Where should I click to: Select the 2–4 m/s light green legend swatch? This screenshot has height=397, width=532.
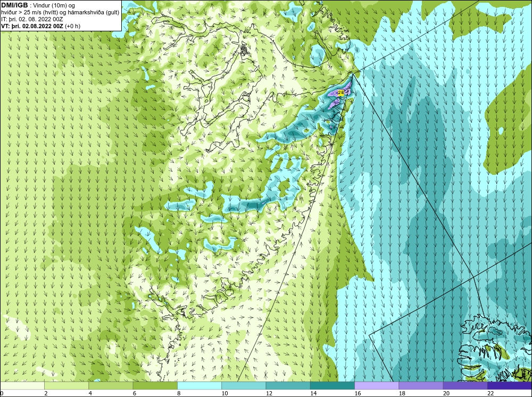tap(66, 385)
